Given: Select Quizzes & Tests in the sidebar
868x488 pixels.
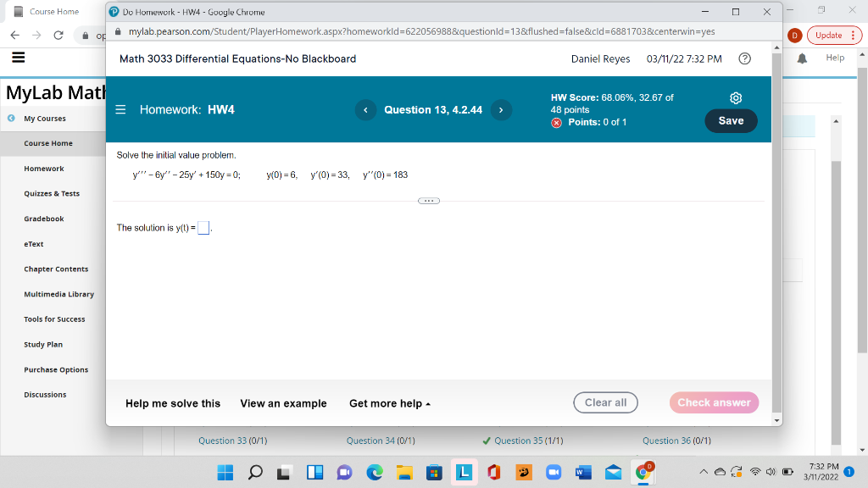Looking at the screenshot, I should 52,194.
